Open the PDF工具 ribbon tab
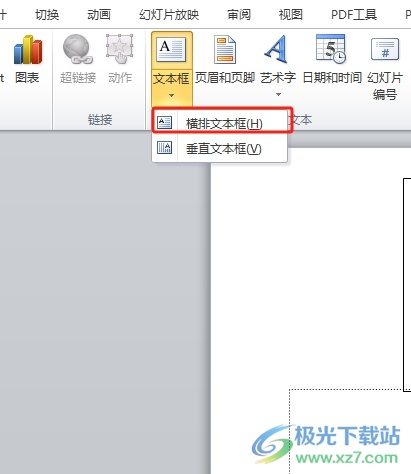 354,15
